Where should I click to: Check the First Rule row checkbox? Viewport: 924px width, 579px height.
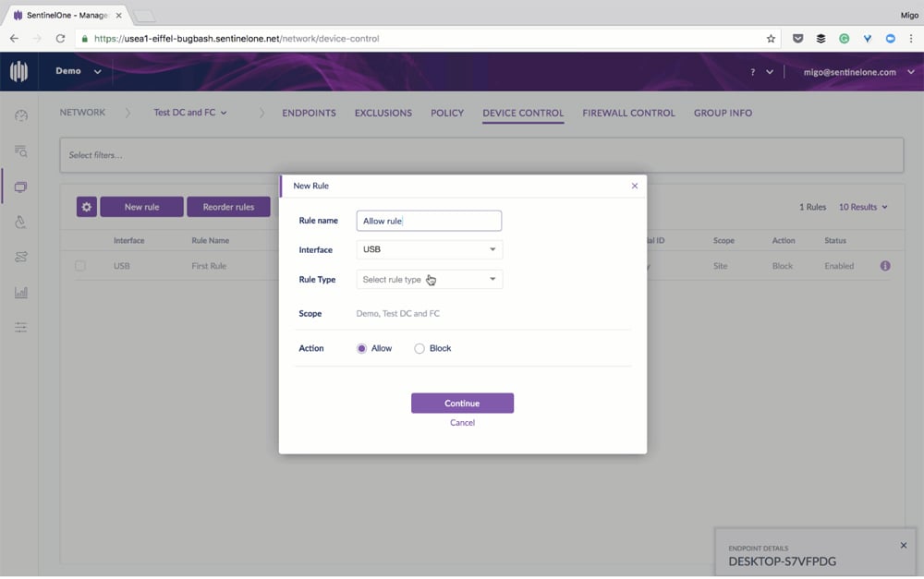80,266
